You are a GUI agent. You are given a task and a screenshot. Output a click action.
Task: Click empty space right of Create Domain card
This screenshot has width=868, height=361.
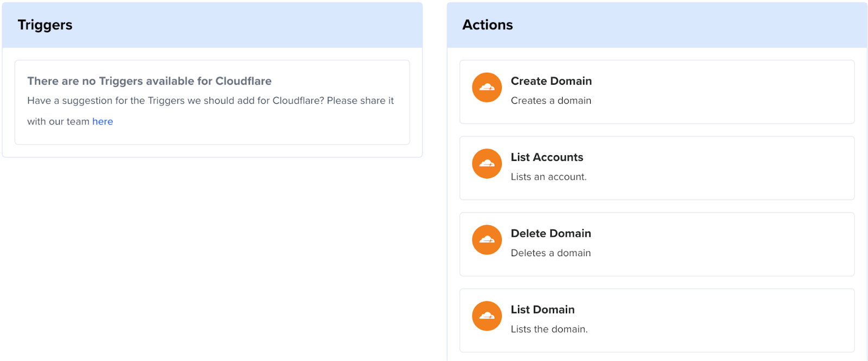tap(732, 92)
